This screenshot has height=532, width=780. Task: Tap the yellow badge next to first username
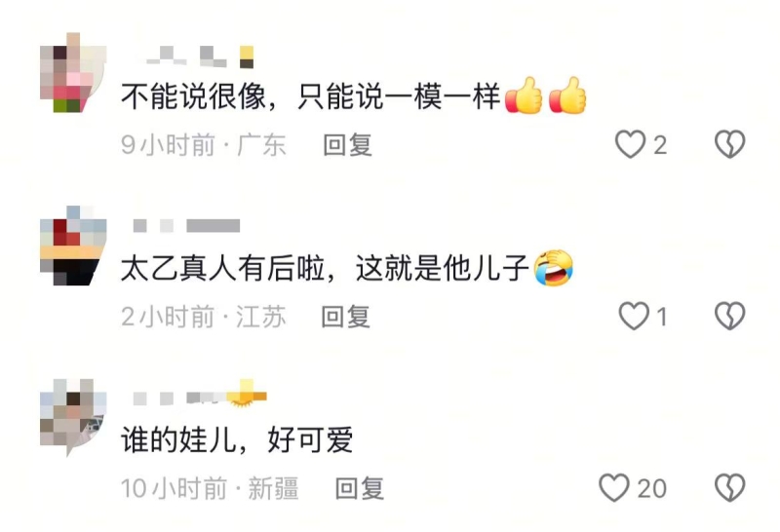point(247,57)
